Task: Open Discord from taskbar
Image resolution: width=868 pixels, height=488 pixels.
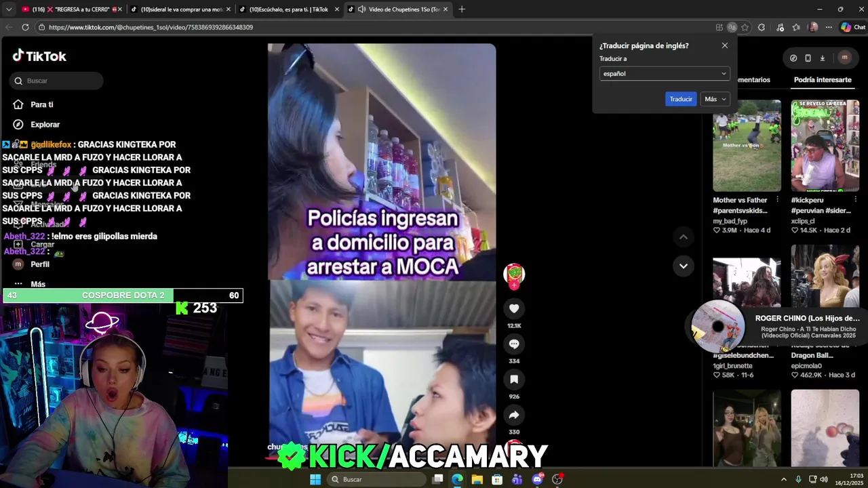Action: click(x=537, y=479)
